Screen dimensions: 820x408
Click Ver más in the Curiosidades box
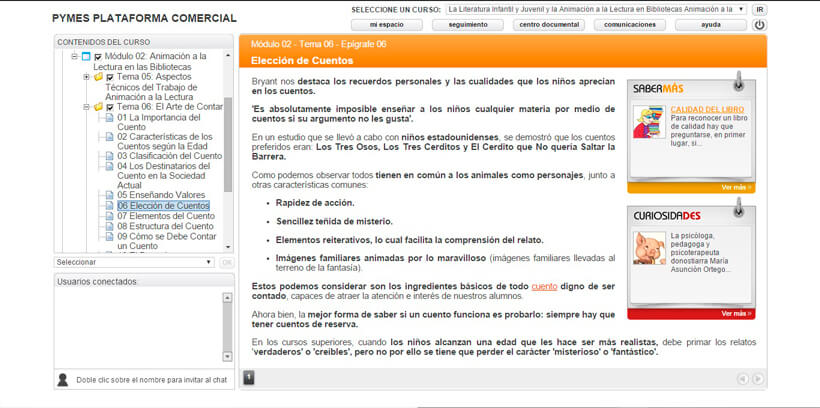736,314
